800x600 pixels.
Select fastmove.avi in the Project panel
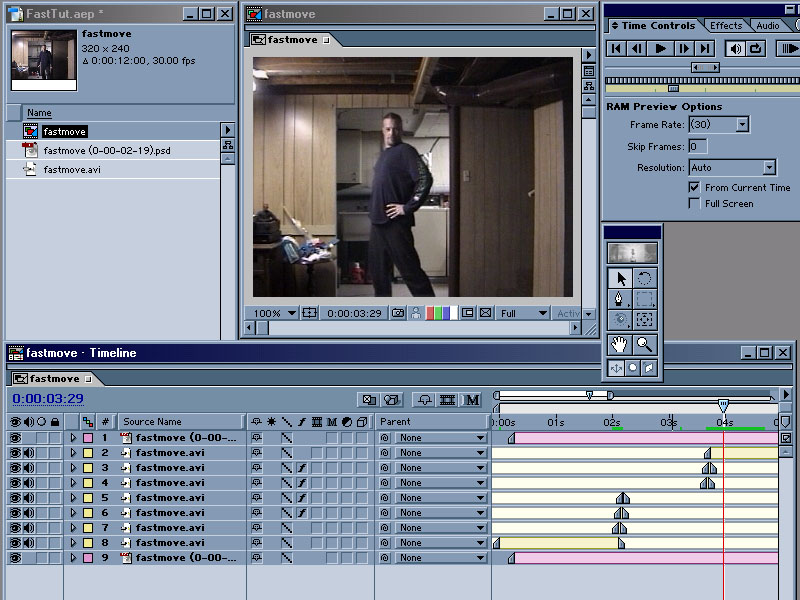71,169
